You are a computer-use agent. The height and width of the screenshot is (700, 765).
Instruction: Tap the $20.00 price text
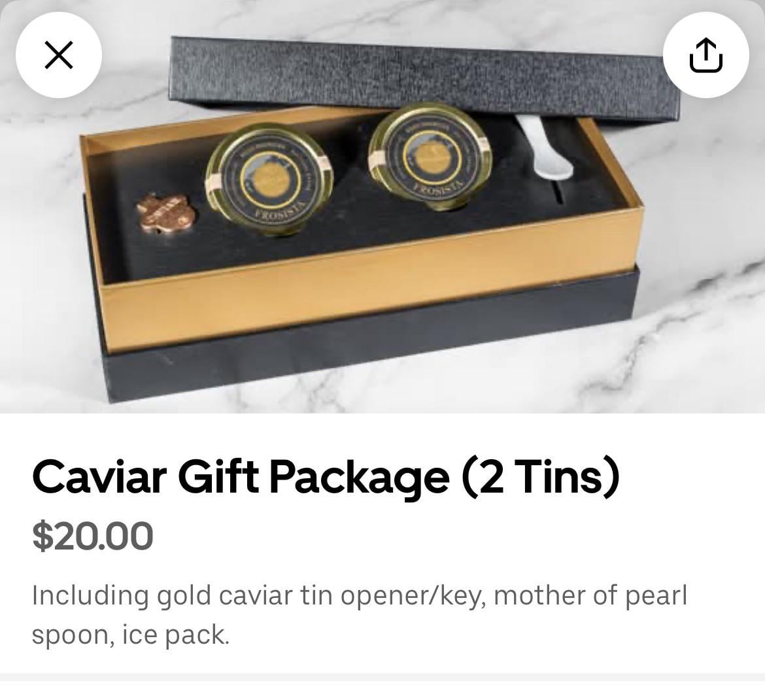tap(93, 536)
